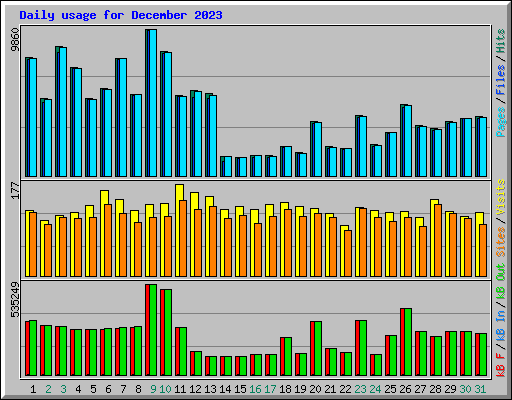
Task: Click day label 20 on the x-axis
Action: coord(315,389)
